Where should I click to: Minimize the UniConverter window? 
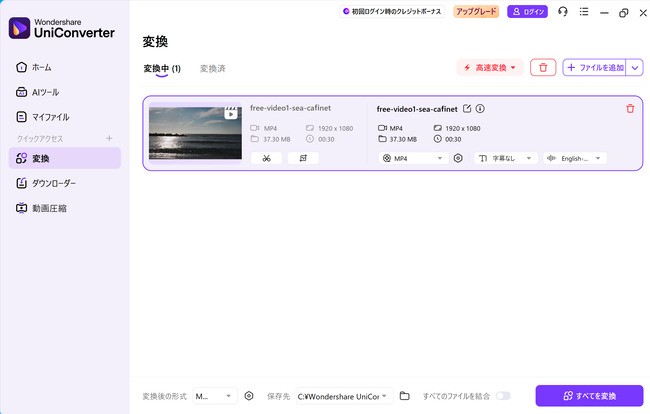pos(604,13)
